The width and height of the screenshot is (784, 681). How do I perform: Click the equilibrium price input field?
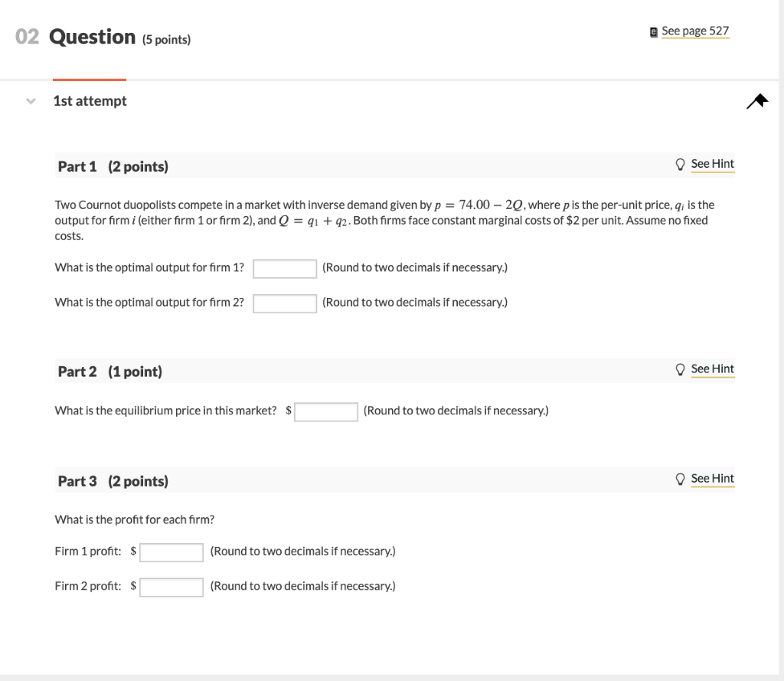[326, 412]
